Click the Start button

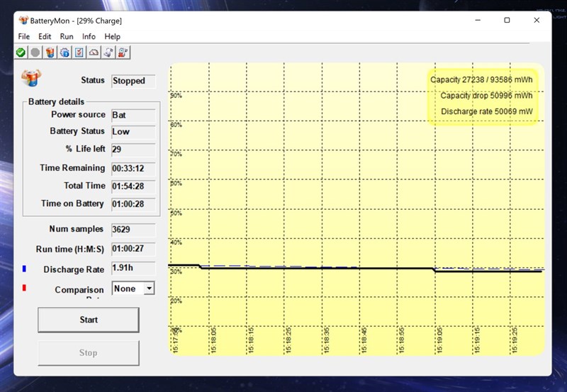89,320
